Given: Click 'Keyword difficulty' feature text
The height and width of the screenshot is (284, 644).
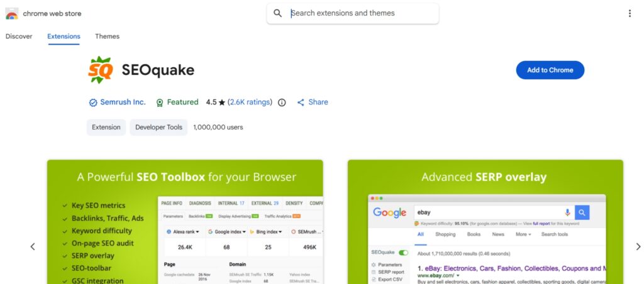Looking at the screenshot, I should pos(102,231).
